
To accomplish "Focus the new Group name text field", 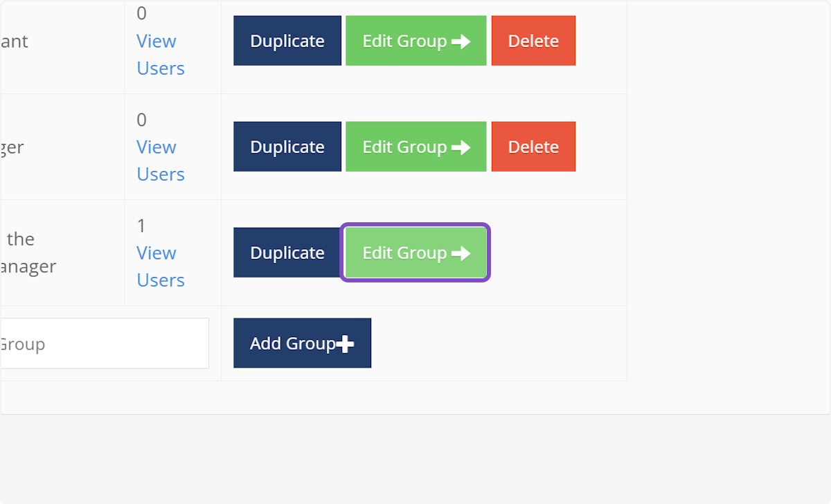I will point(104,343).
